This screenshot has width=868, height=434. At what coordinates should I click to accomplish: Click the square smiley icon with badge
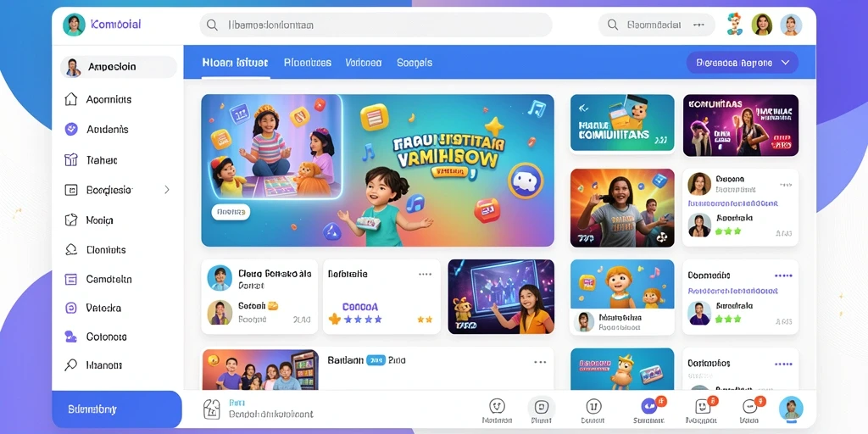point(704,406)
